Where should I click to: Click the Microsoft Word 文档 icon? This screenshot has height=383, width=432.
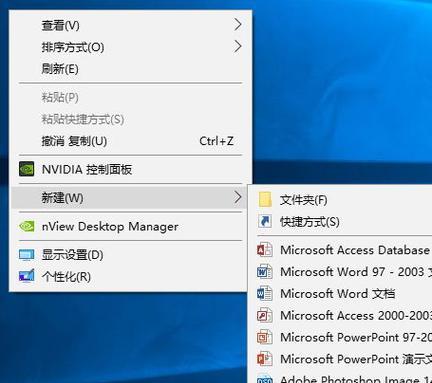tap(265, 294)
